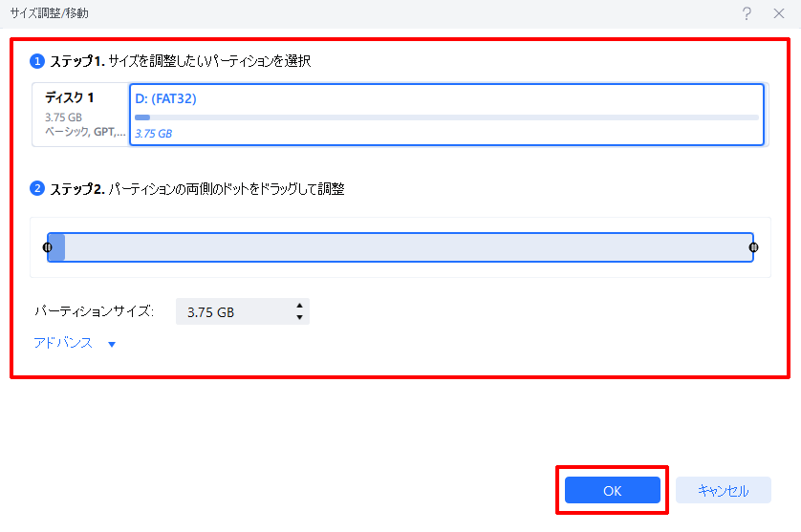
Task: Click the middle of the partition resize bar
Action: pyautogui.click(x=401, y=248)
